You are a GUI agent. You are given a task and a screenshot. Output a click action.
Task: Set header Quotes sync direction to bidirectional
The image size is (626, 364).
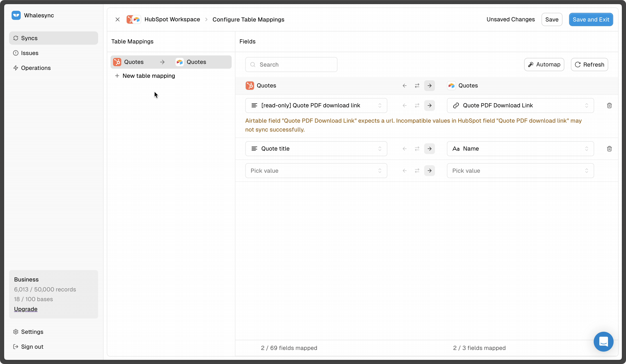[x=417, y=86]
